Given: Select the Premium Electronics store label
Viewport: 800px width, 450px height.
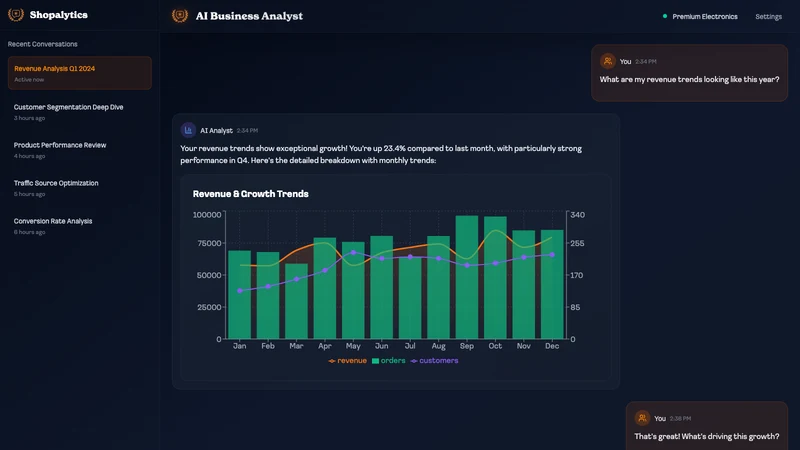Looking at the screenshot, I should 705,17.
